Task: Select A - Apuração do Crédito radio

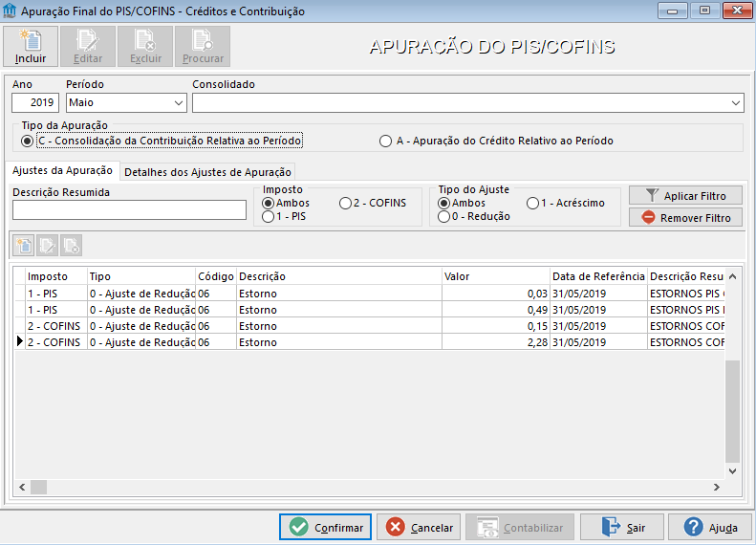Action: pos(385,141)
